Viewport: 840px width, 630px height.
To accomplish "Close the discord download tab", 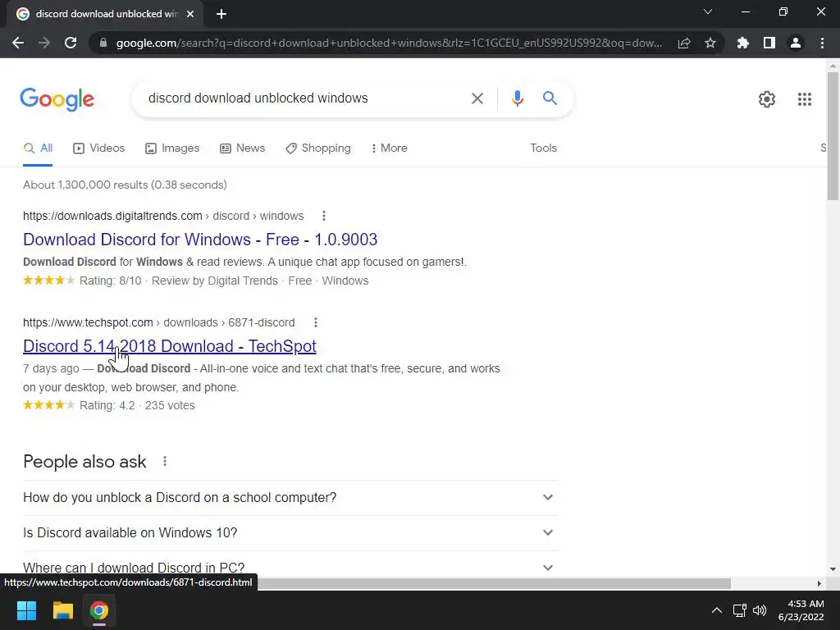I will pyautogui.click(x=190, y=15).
